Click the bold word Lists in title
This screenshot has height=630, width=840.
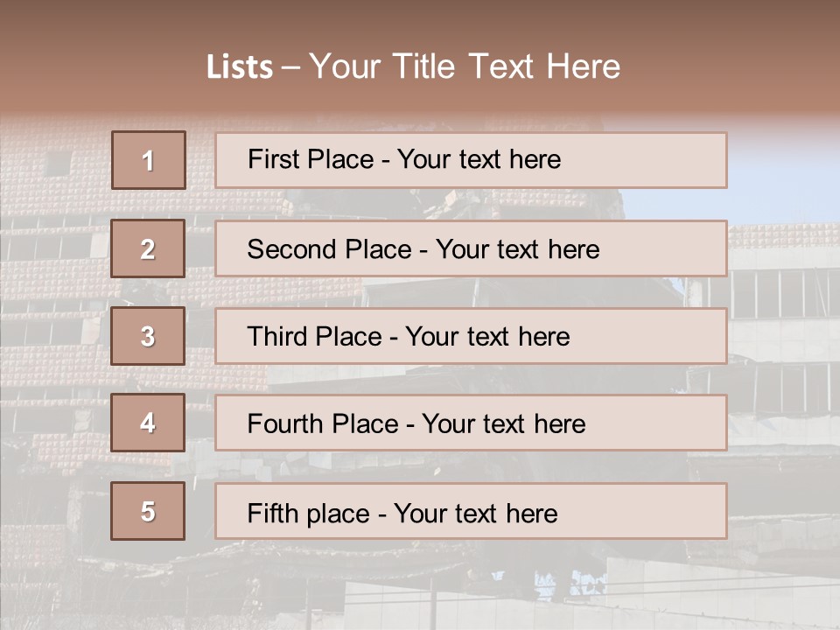[x=240, y=67]
